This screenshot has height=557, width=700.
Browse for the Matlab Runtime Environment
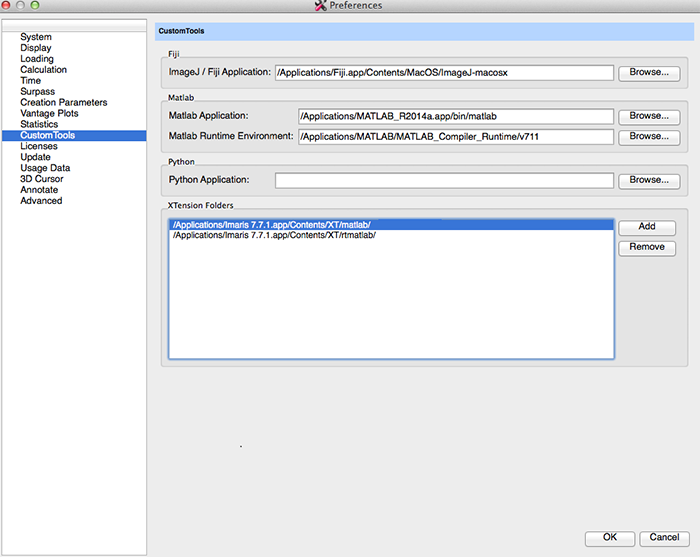coord(649,137)
